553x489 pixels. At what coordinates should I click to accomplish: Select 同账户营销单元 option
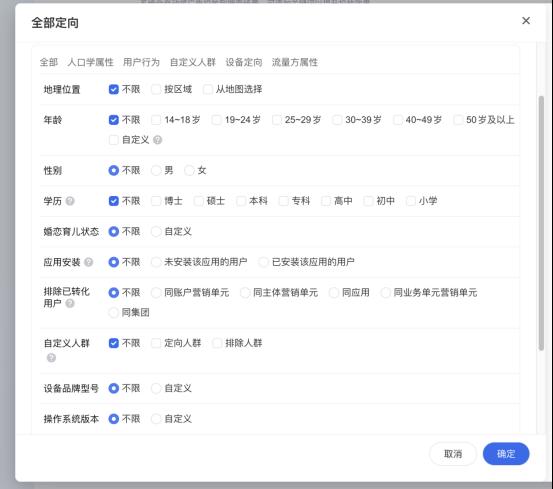(156, 293)
